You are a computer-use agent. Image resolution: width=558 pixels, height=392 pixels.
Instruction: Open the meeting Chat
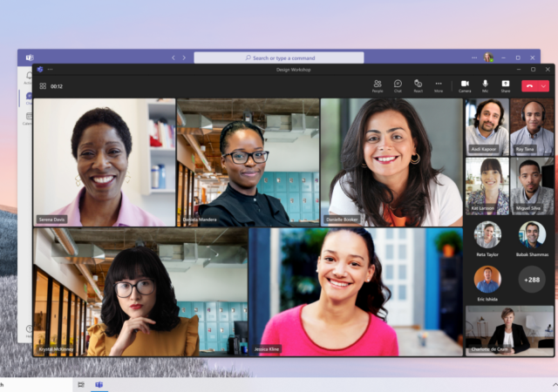pos(398,86)
